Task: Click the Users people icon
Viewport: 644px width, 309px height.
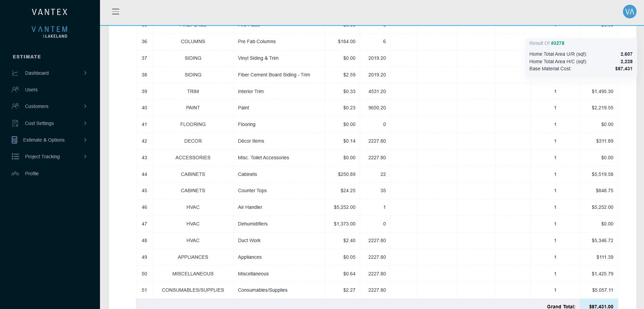Action: pyautogui.click(x=15, y=90)
